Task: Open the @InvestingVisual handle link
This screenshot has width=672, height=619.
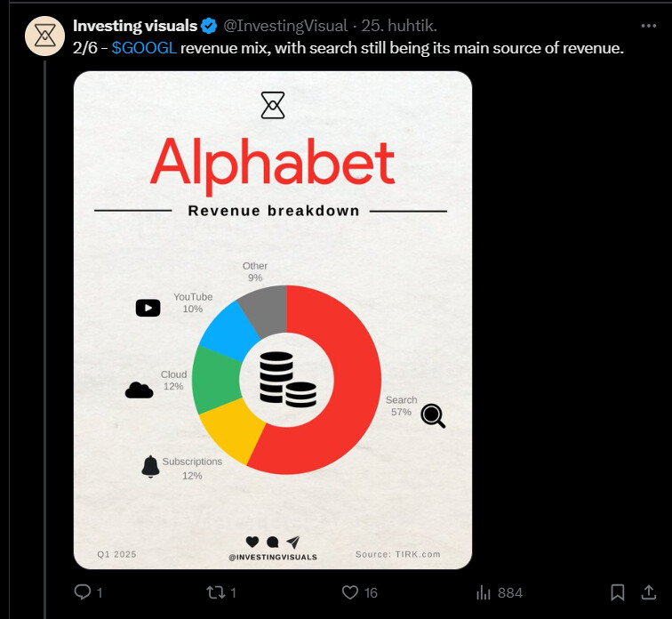Action: click(x=285, y=26)
